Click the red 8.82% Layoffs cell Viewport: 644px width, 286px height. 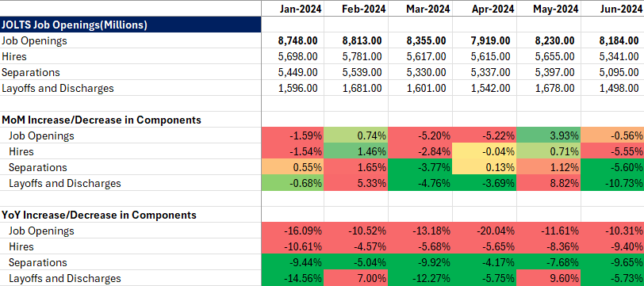(x=549, y=183)
